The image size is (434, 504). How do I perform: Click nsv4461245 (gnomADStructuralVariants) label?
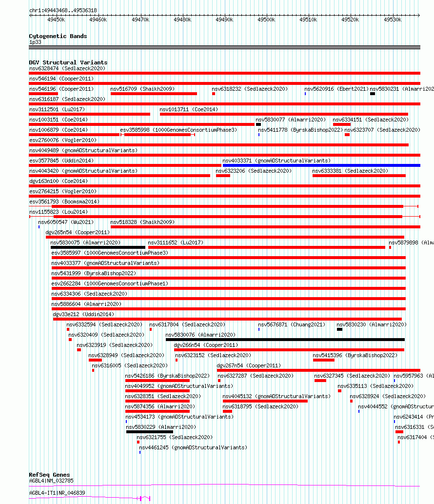(x=193, y=449)
